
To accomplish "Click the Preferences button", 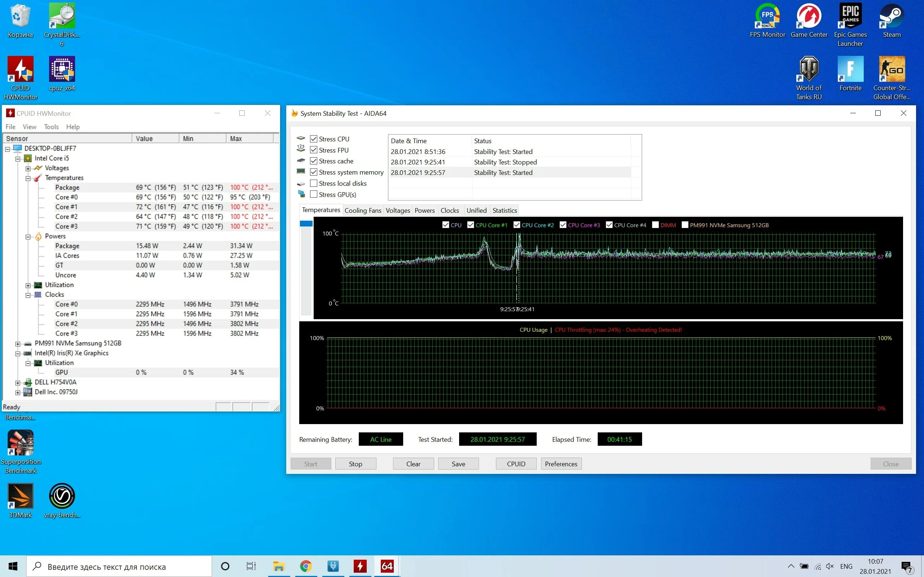I will 561,464.
